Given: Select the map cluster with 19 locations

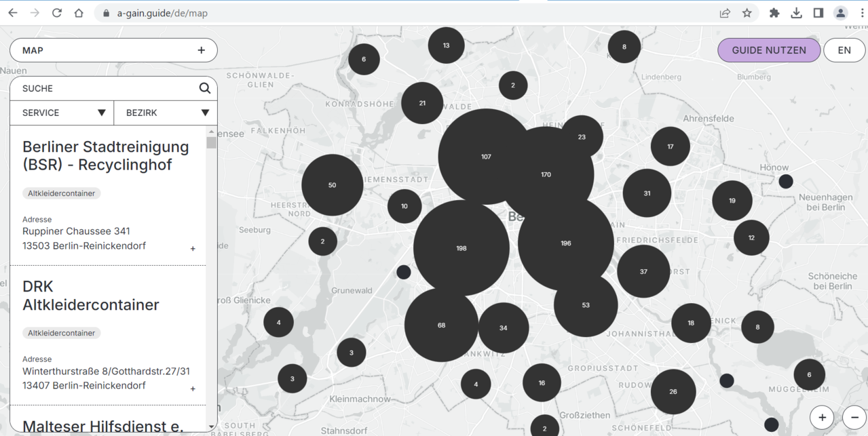Looking at the screenshot, I should coord(732,201).
